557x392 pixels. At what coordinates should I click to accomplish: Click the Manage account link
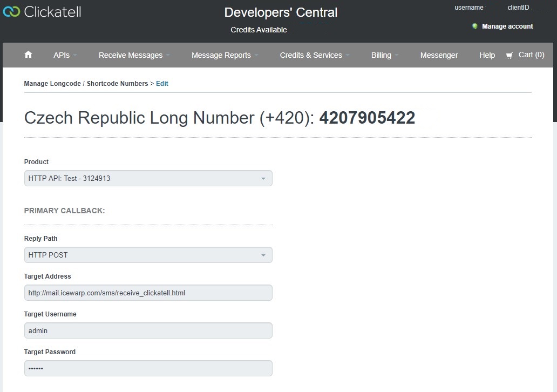click(507, 26)
